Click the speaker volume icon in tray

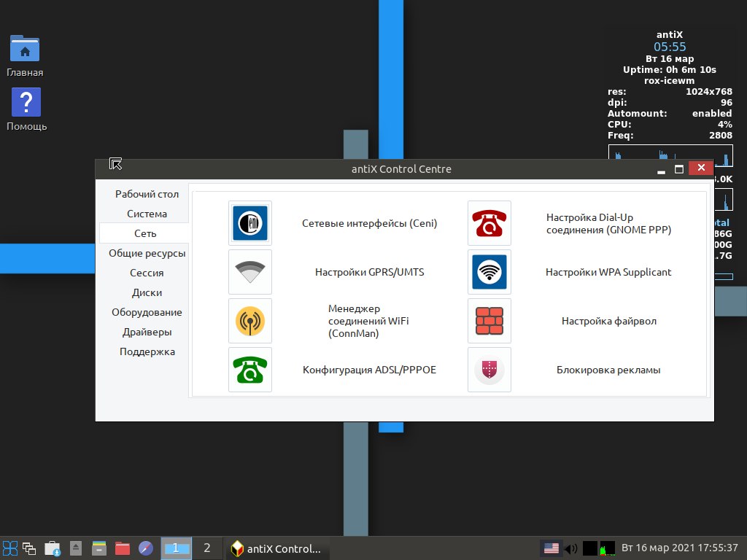570,548
